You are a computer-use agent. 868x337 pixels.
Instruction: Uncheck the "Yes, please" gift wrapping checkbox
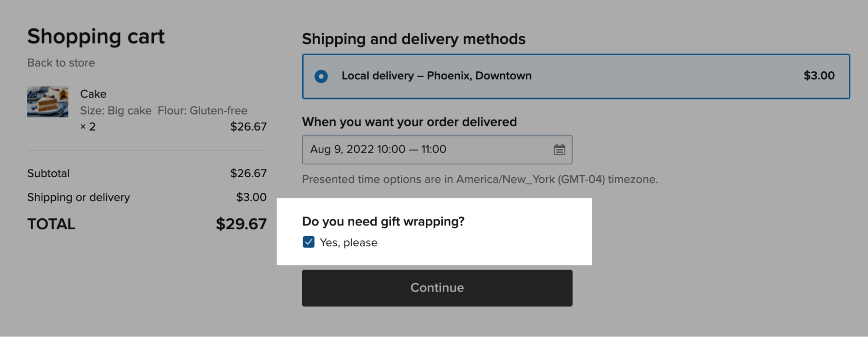[308, 242]
